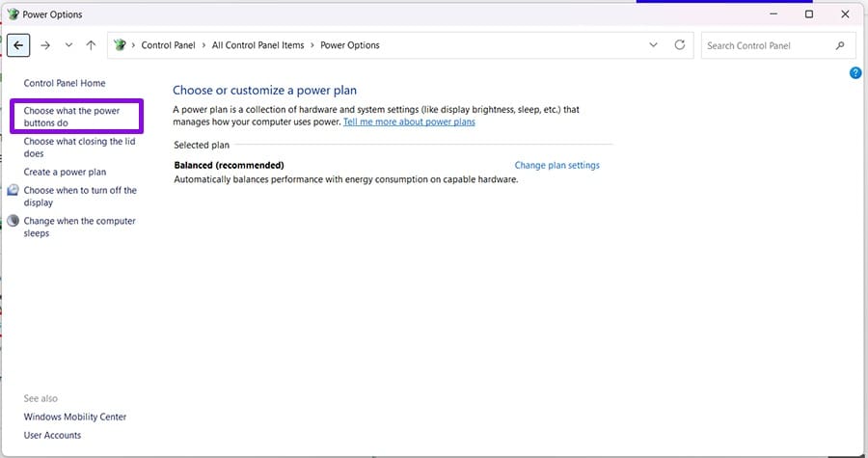Minimize the Power Options window

pyautogui.click(x=773, y=13)
